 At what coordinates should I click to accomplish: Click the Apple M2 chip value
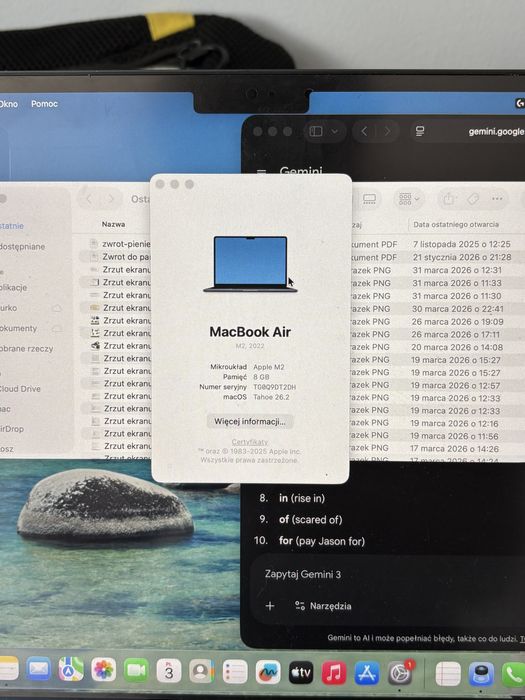[x=269, y=367]
